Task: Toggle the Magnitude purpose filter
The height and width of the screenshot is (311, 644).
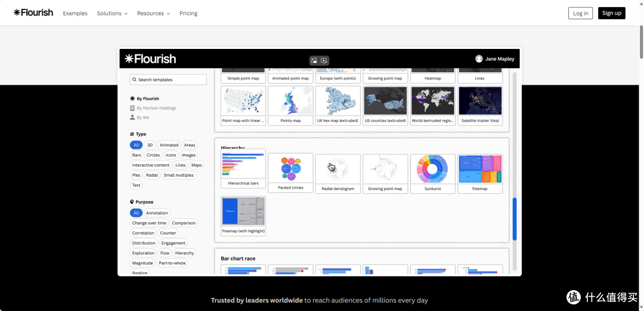Action: pyautogui.click(x=143, y=263)
